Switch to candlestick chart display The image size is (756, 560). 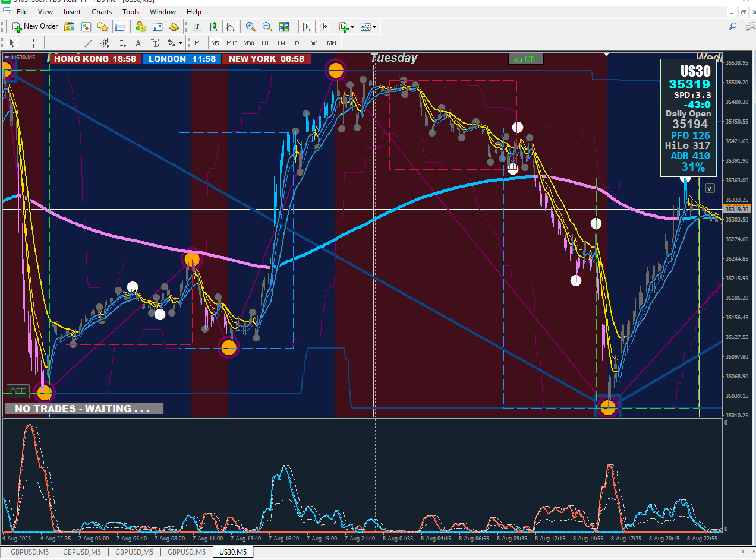point(213,27)
